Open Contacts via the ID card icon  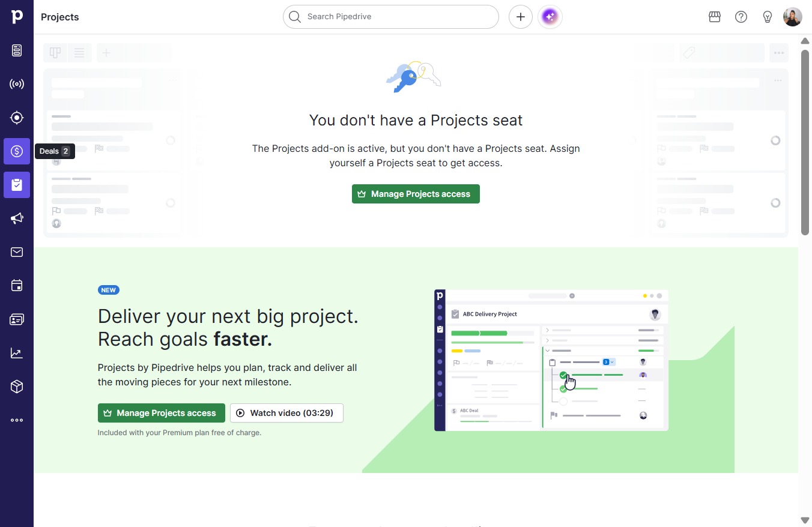coord(17,319)
